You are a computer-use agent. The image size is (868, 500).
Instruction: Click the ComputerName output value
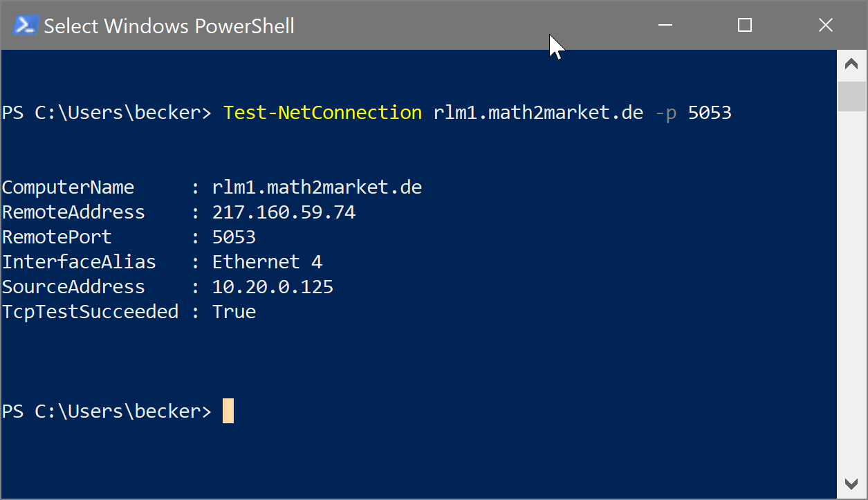click(317, 187)
